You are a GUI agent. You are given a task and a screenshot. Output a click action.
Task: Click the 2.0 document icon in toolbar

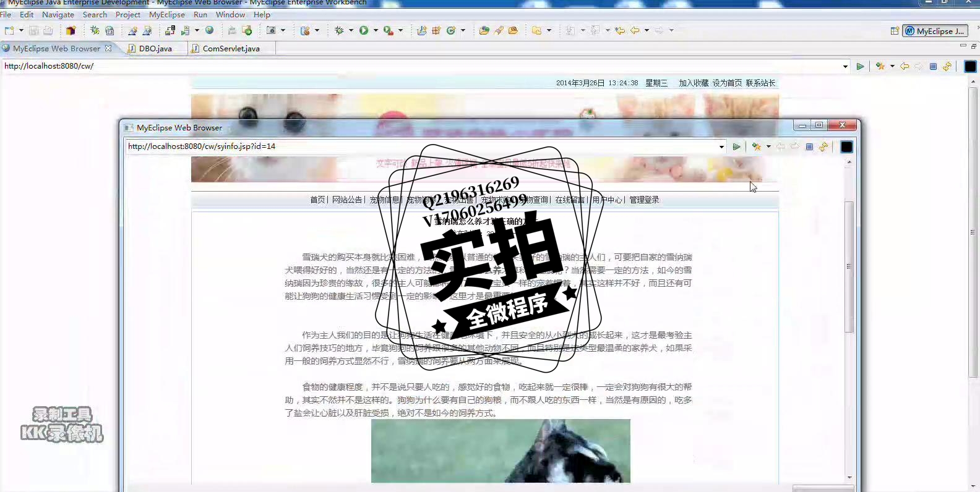[x=110, y=30]
